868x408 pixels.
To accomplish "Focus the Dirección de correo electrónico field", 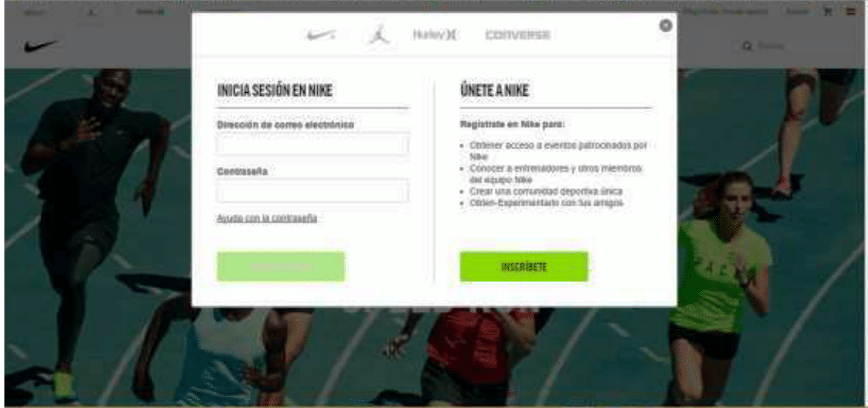I will click(313, 145).
